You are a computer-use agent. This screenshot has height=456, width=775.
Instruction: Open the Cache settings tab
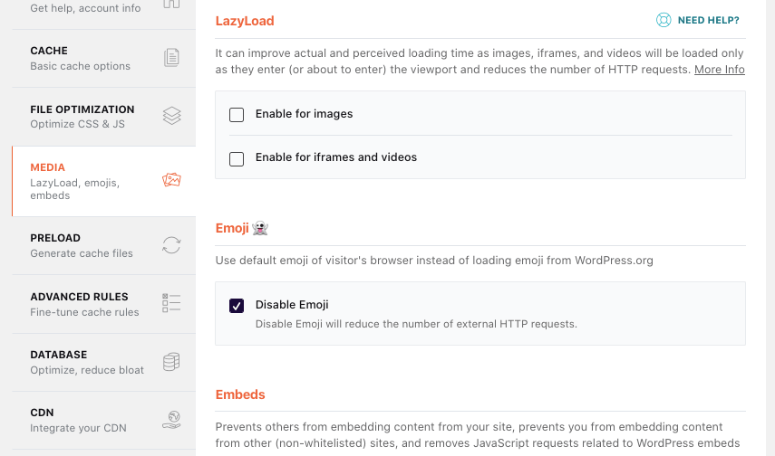click(x=80, y=58)
